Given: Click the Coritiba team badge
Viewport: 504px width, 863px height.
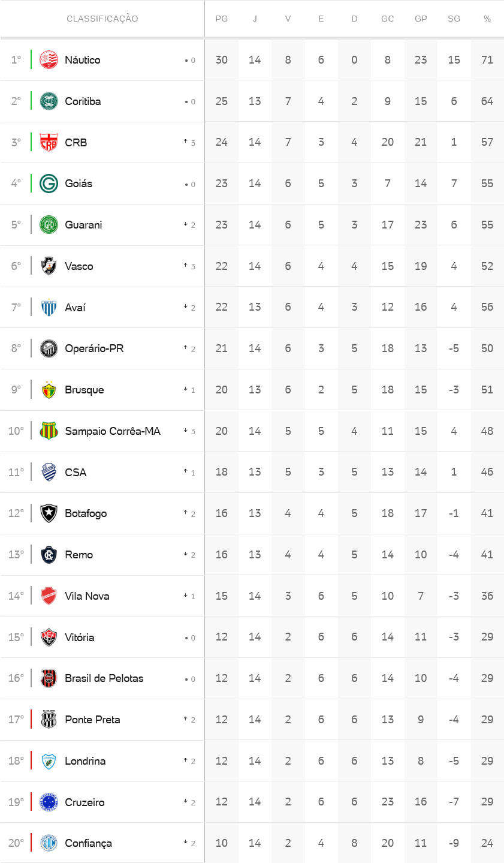Looking at the screenshot, I should pyautogui.click(x=49, y=101).
